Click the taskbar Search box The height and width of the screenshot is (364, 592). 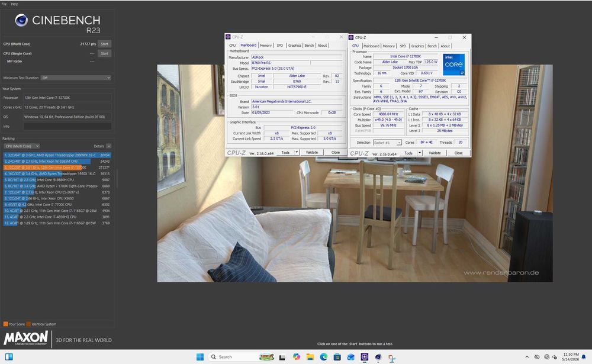click(241, 357)
